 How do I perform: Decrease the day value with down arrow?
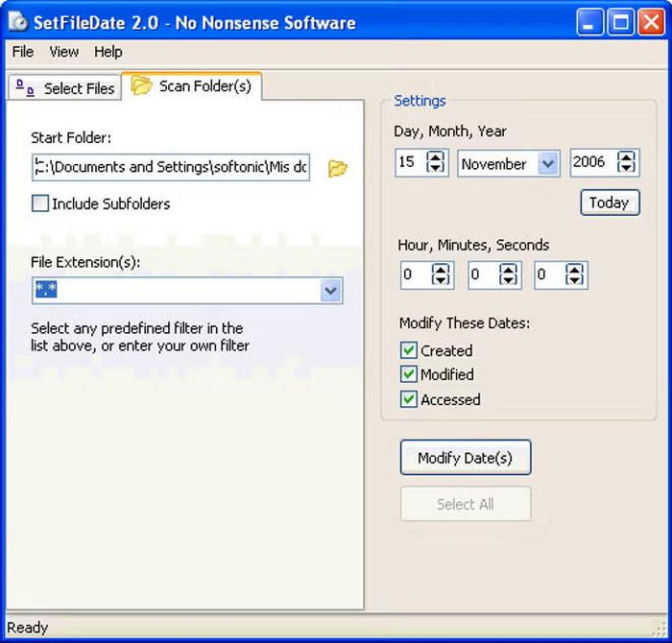(436, 167)
